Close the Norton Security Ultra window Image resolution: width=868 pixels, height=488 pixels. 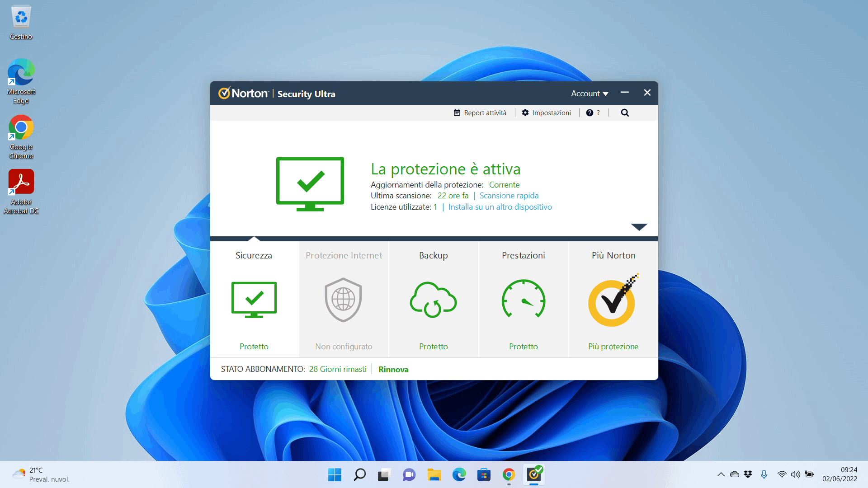[647, 93]
